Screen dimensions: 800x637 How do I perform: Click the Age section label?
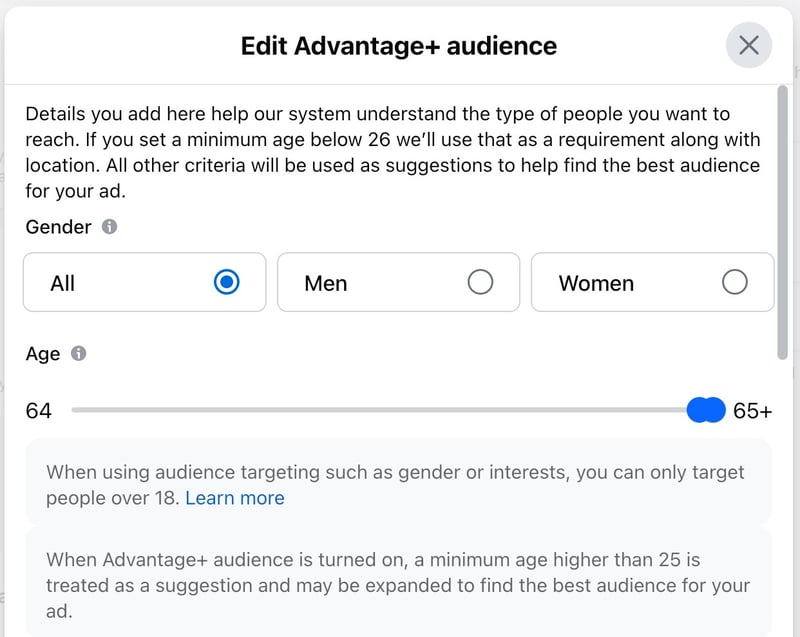[42, 353]
